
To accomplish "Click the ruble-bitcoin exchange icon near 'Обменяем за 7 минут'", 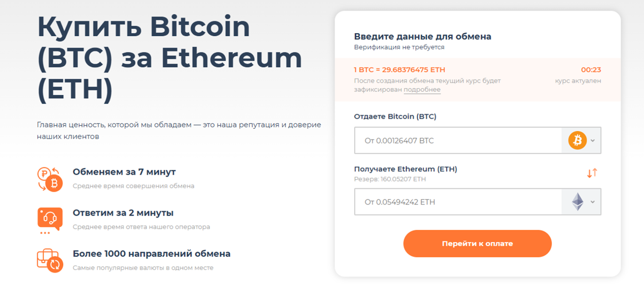I will 50,179.
